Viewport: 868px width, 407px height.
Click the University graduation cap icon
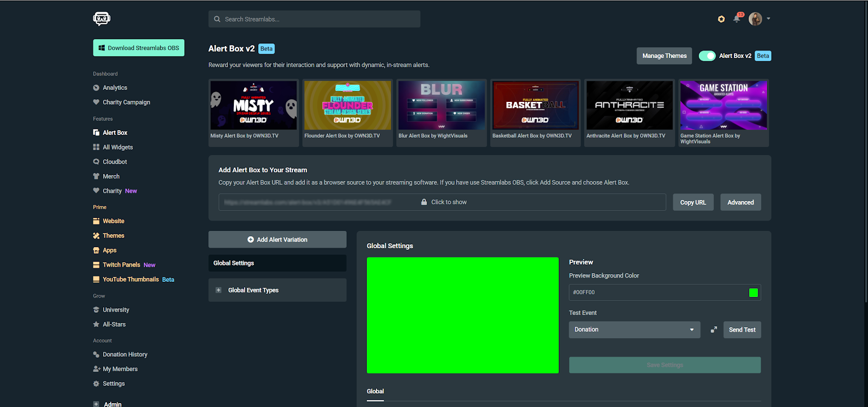[96, 310]
